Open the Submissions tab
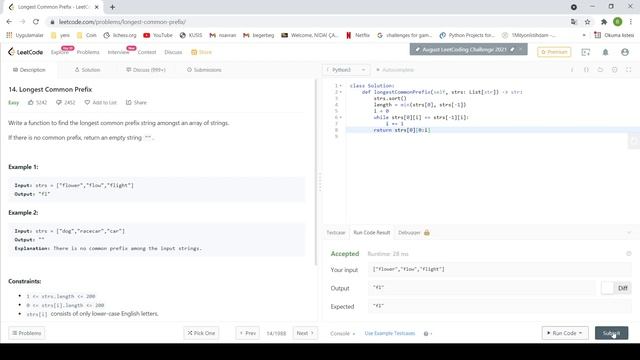 click(204, 70)
